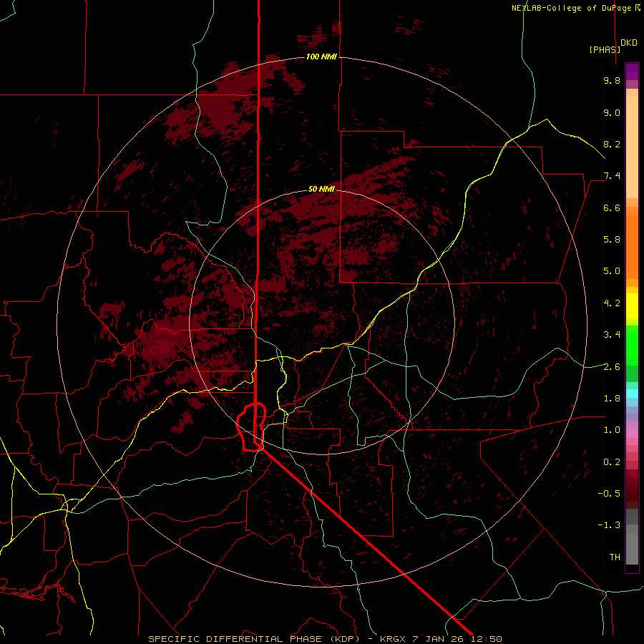The image size is (644, 644).
Task: Click the DKD label above the color scale
Action: (629, 43)
